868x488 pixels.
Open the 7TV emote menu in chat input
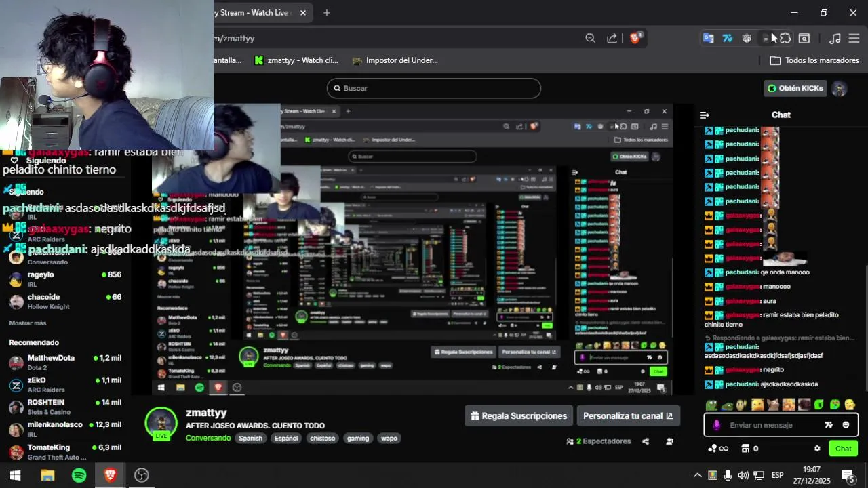coord(828,425)
